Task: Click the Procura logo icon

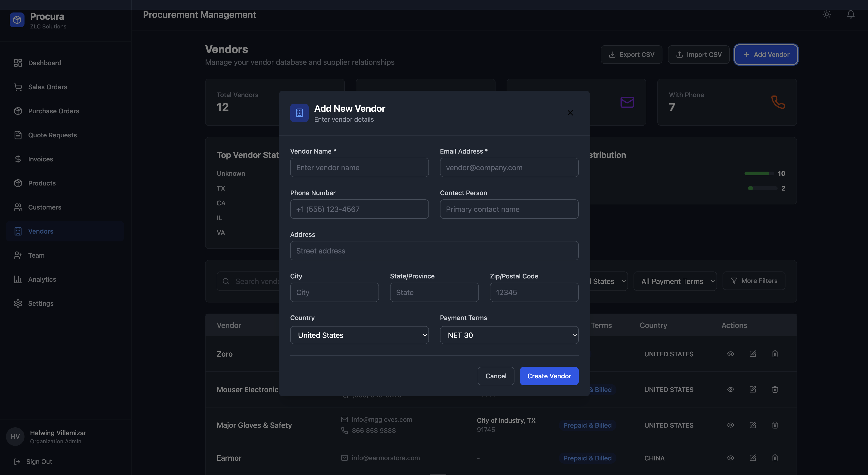Action: pos(17,20)
